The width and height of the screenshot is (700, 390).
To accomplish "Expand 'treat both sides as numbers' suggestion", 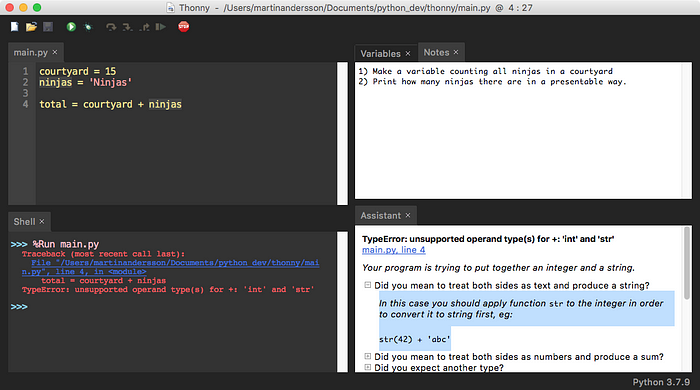I will coord(367,356).
